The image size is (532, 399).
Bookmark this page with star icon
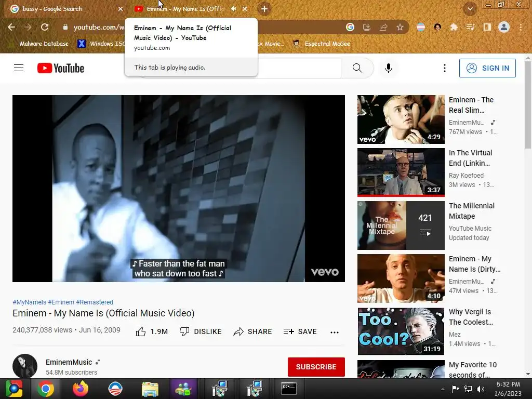[x=400, y=27]
